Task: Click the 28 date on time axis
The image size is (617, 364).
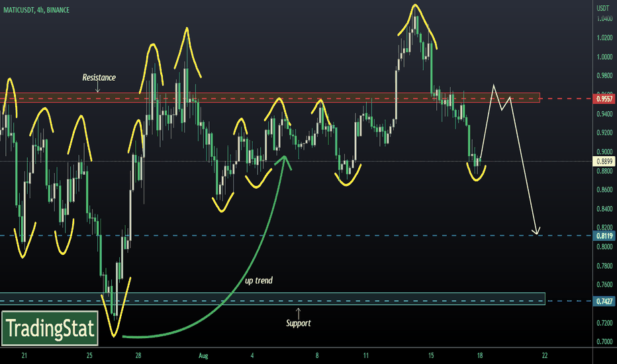Action: click(x=138, y=356)
